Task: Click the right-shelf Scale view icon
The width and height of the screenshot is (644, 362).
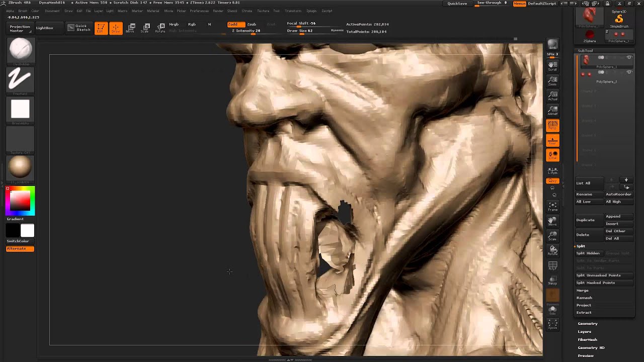Action: tap(552, 236)
